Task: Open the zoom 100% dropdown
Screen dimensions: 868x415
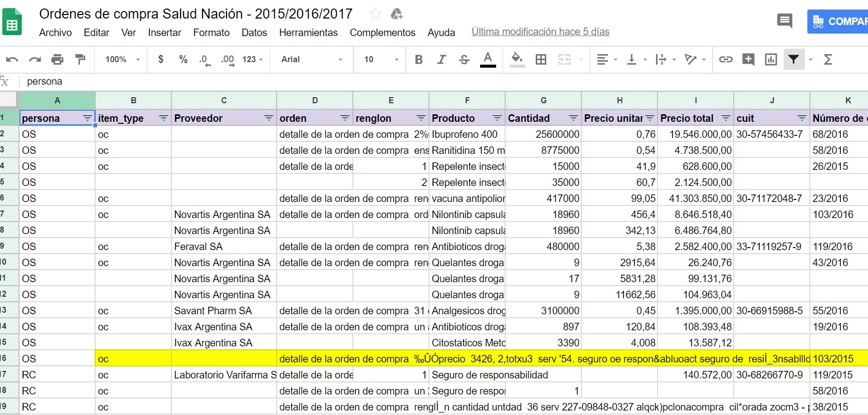Action: [122, 59]
